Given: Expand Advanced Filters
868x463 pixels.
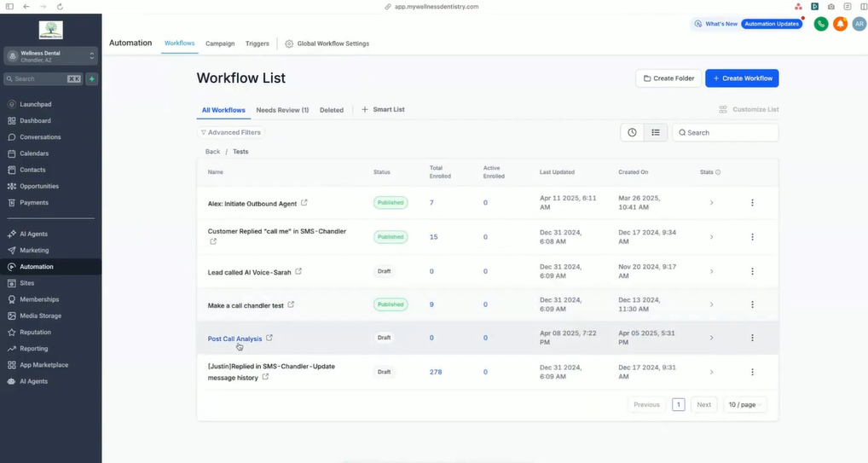Looking at the screenshot, I should tap(230, 132).
